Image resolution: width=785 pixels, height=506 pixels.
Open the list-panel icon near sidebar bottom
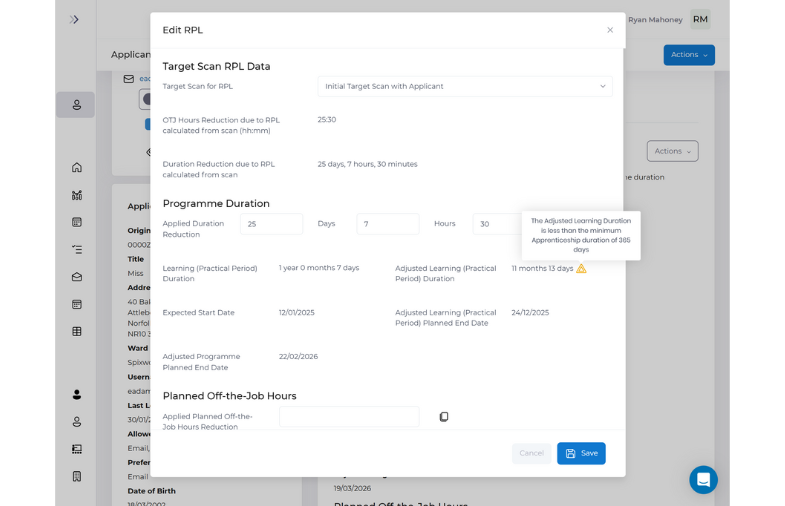click(x=77, y=449)
